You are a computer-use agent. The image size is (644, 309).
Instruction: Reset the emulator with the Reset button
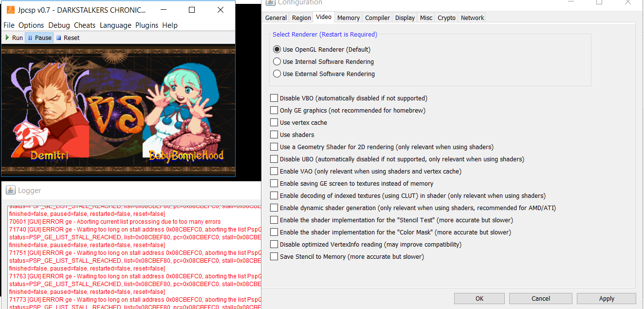click(68, 38)
